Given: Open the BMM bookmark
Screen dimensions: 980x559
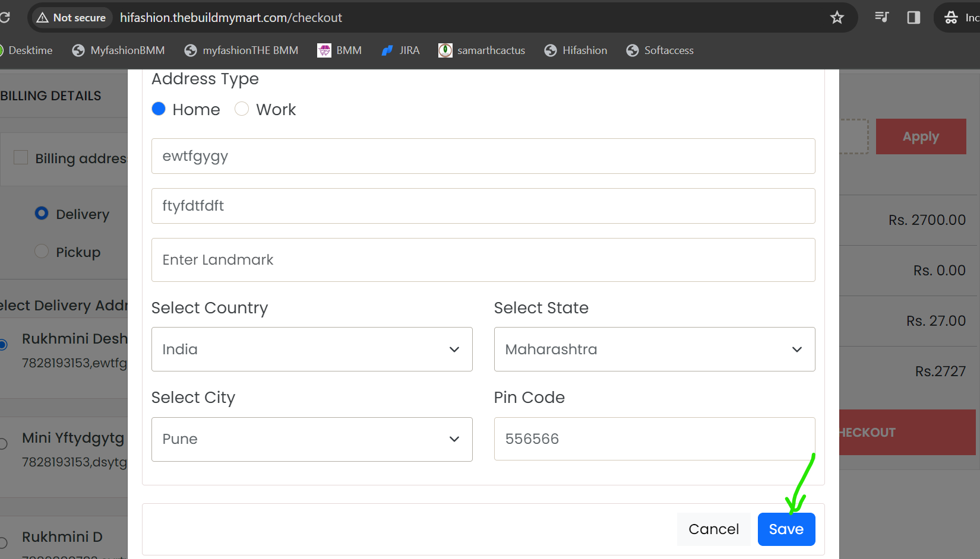Looking at the screenshot, I should pyautogui.click(x=340, y=50).
